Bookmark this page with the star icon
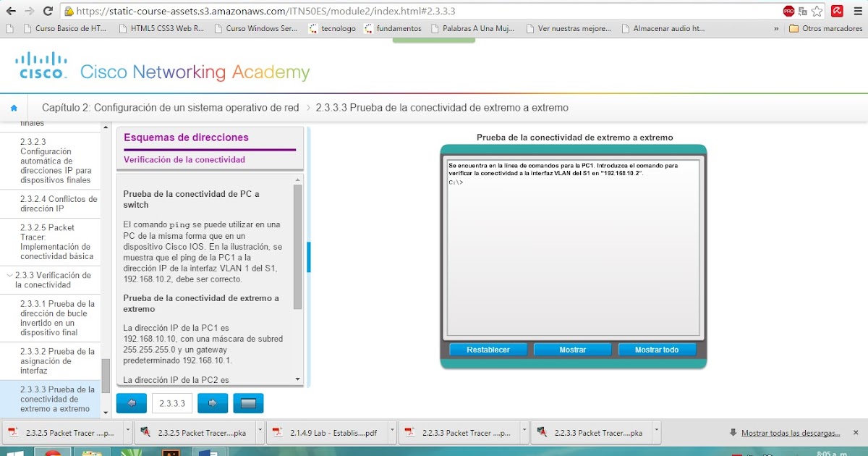The image size is (868, 456). pyautogui.click(x=818, y=12)
